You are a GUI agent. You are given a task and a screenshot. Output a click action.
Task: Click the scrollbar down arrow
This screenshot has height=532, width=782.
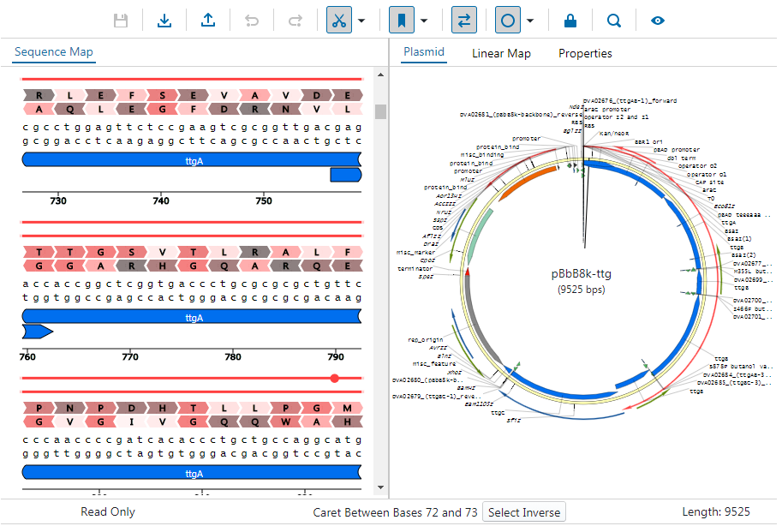coord(380,487)
